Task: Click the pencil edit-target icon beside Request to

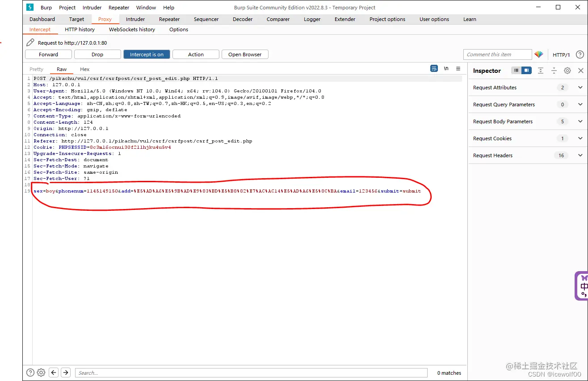Action: click(30, 42)
